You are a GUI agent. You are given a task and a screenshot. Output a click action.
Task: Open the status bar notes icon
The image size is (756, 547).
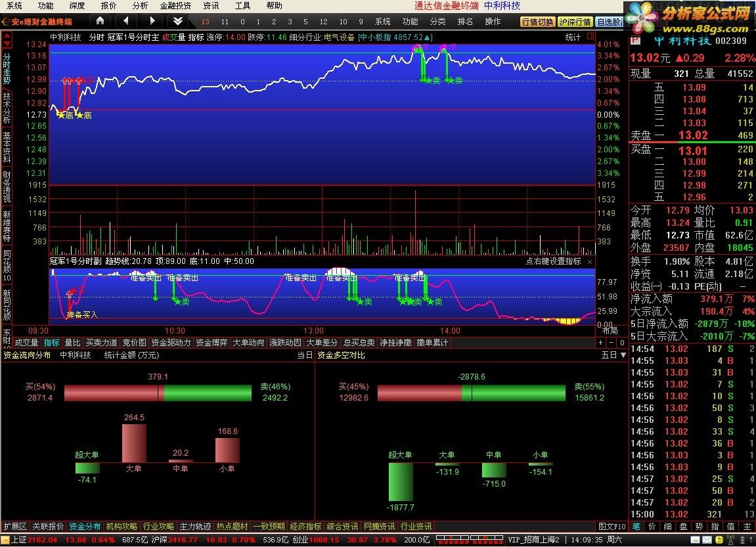tap(695, 540)
